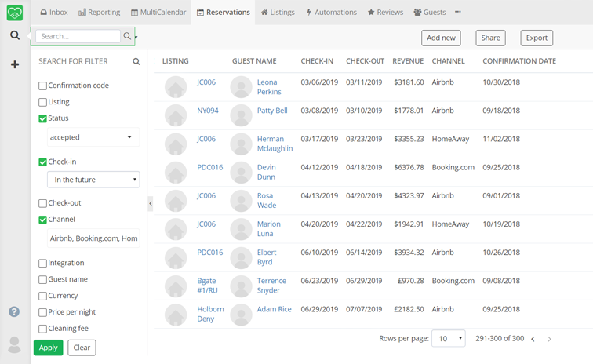The width and height of the screenshot is (593, 364).
Task: Enable the Cleaning fee filter
Action: pyautogui.click(x=42, y=329)
